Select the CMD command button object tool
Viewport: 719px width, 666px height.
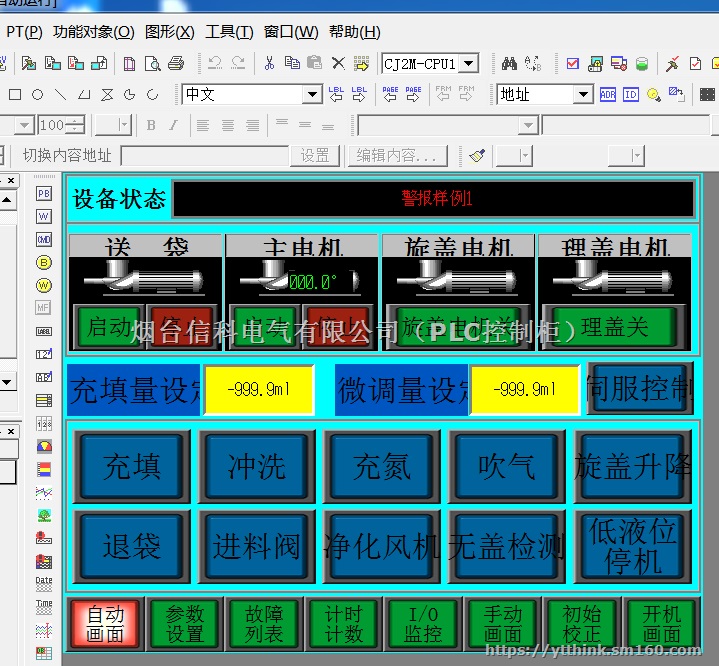tap(44, 239)
